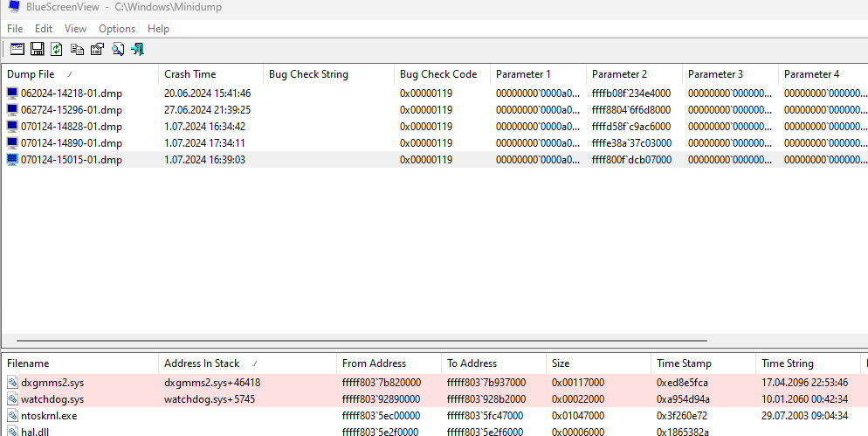This screenshot has width=868, height=436.
Task: Click the Copy Selected Items icon
Action: tap(77, 50)
